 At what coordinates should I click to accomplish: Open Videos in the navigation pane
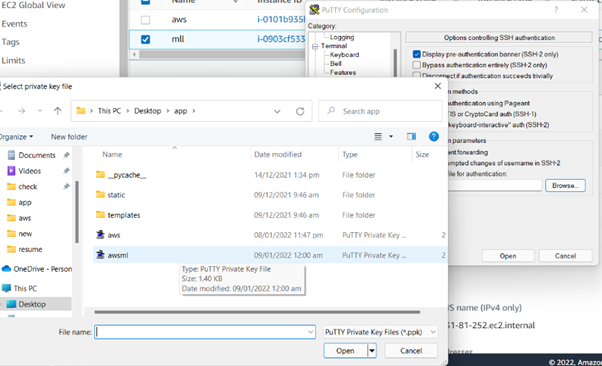tap(29, 171)
